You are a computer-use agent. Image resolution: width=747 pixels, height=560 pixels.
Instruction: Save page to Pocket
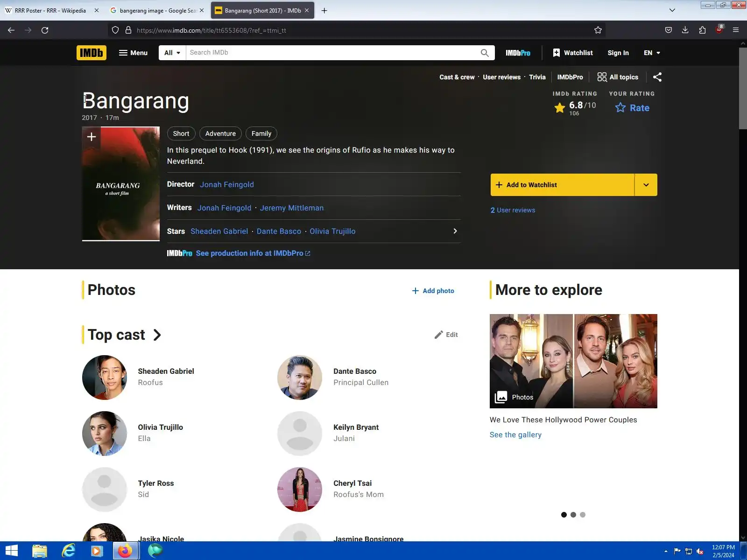pyautogui.click(x=669, y=30)
